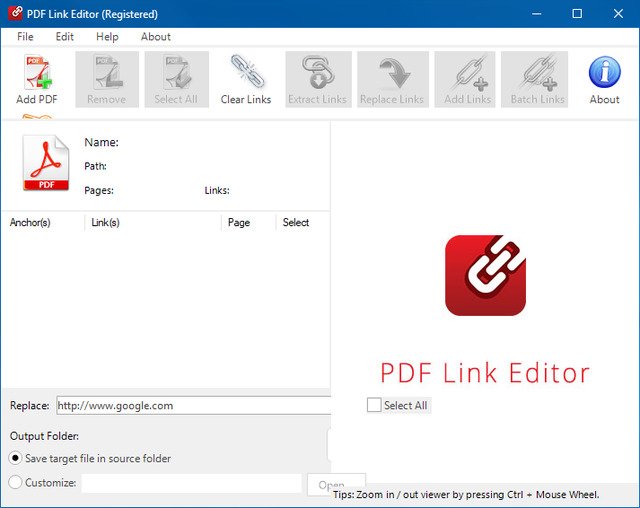Click the Add PDF toolbar icon

37,73
